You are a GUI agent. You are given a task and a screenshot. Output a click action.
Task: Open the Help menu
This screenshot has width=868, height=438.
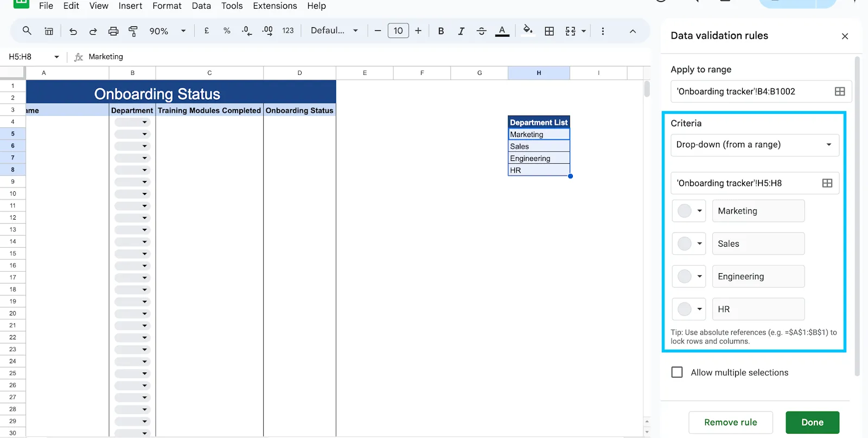pos(316,6)
